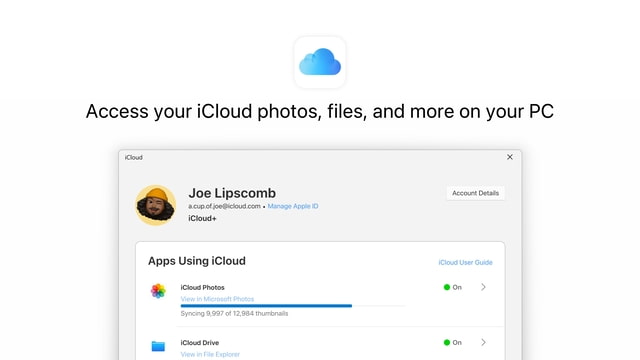
Task: Click the iCloud Photos green On status
Action: click(x=453, y=287)
